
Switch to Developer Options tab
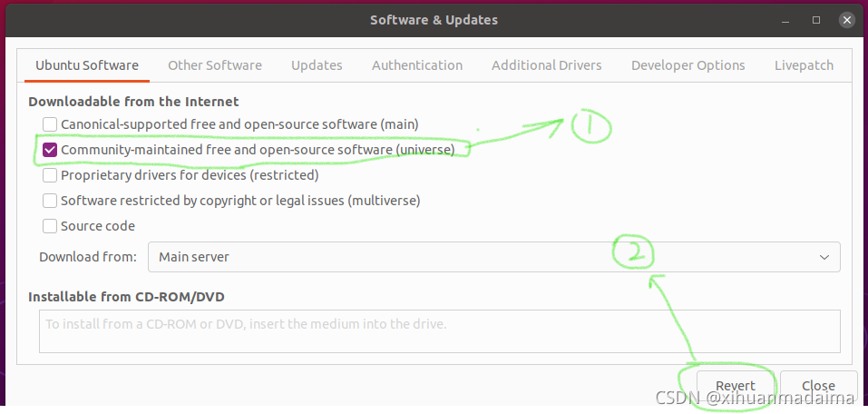(688, 65)
